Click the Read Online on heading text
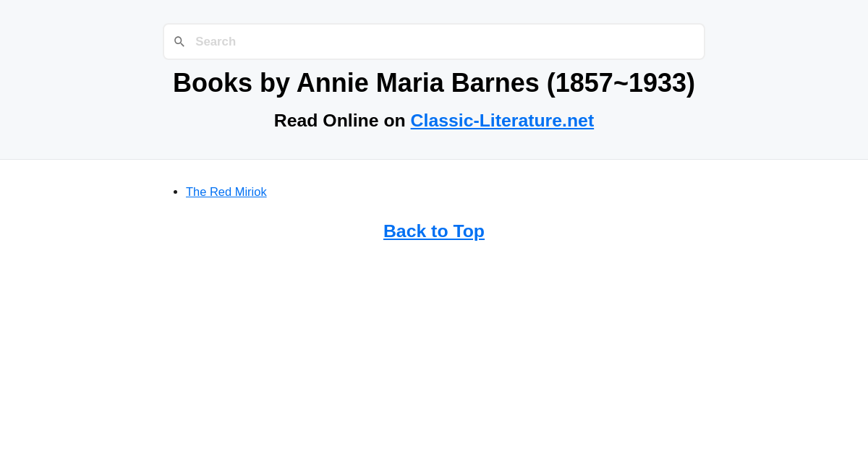The image size is (868, 454). click(x=340, y=120)
